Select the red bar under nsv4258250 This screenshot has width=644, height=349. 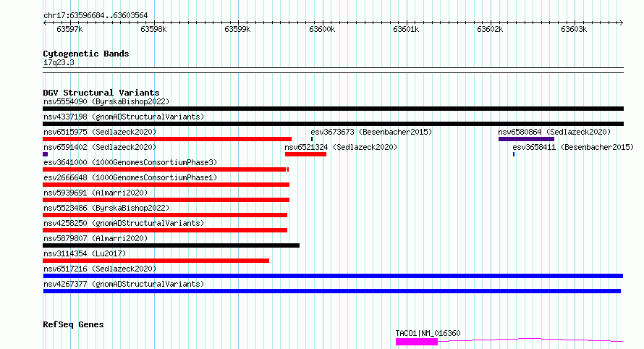(165, 230)
